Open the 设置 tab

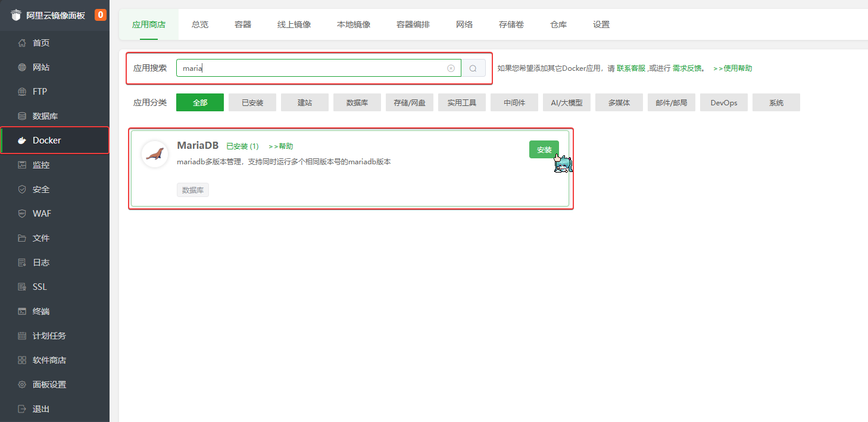tap(601, 24)
